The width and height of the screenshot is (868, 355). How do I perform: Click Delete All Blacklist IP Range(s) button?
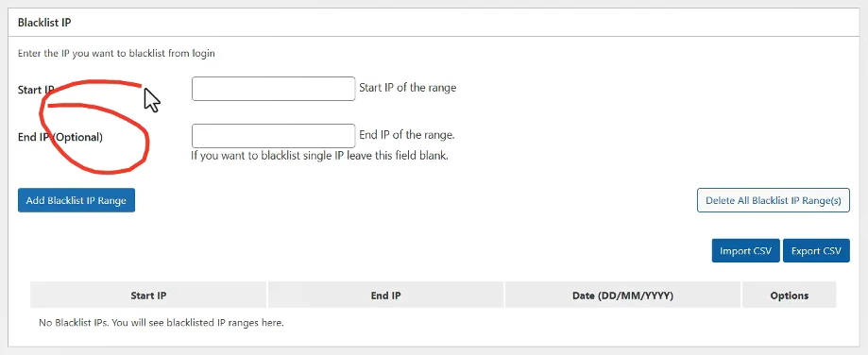[773, 200]
